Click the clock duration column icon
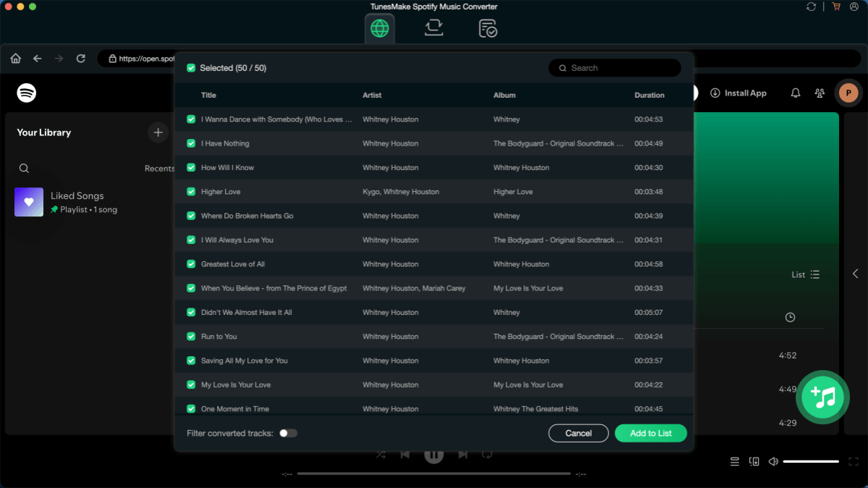This screenshot has height=488, width=868. click(x=790, y=317)
